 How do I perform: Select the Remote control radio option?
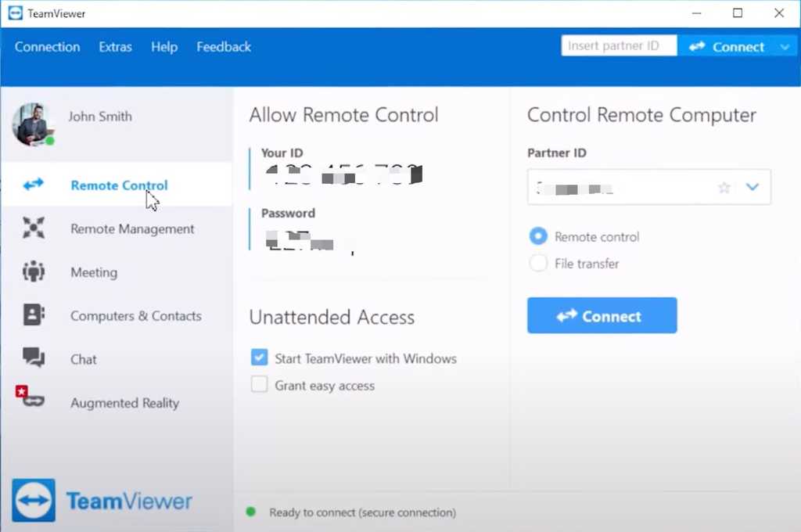click(x=538, y=236)
